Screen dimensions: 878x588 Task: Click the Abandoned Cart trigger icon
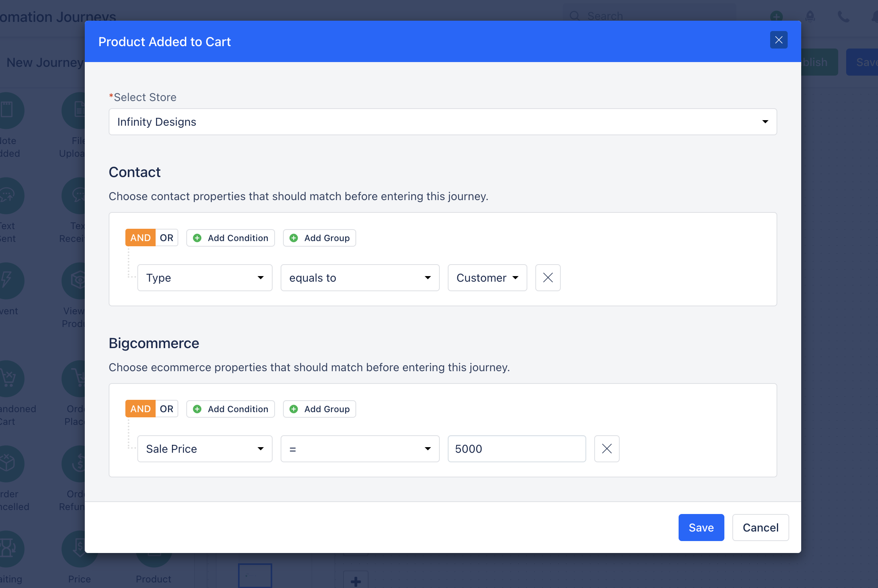click(7, 378)
